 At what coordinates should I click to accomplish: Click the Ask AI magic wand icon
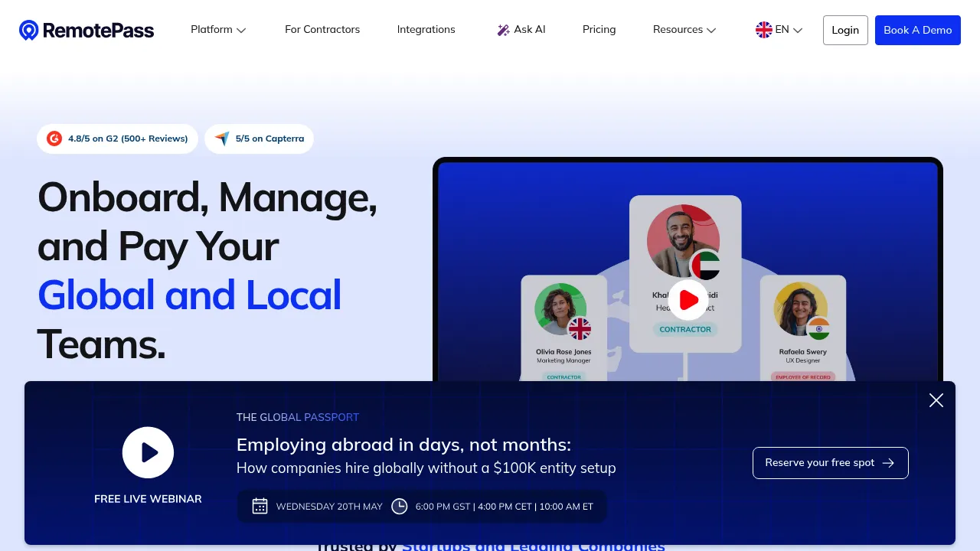(503, 30)
